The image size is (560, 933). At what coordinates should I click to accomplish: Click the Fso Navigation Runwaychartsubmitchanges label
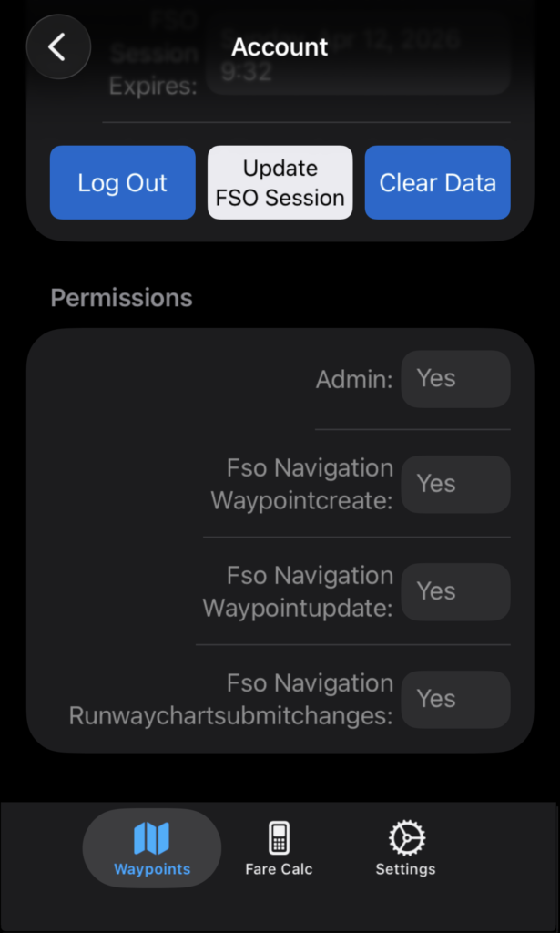pyautogui.click(x=231, y=700)
